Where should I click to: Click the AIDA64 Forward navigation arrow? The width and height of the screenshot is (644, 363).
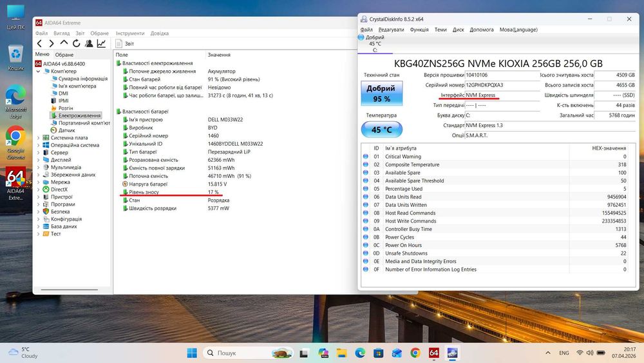click(x=52, y=43)
